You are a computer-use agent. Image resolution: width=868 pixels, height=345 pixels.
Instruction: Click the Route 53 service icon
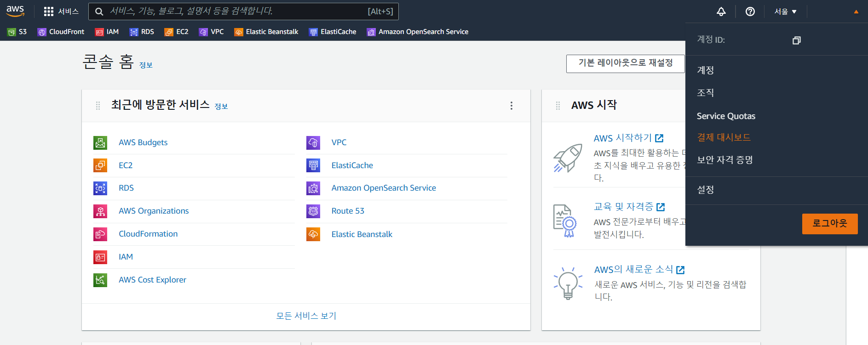point(313,211)
